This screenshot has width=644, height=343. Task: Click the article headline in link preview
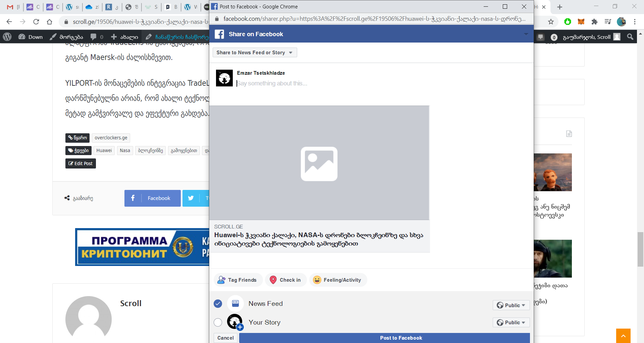[319, 239]
